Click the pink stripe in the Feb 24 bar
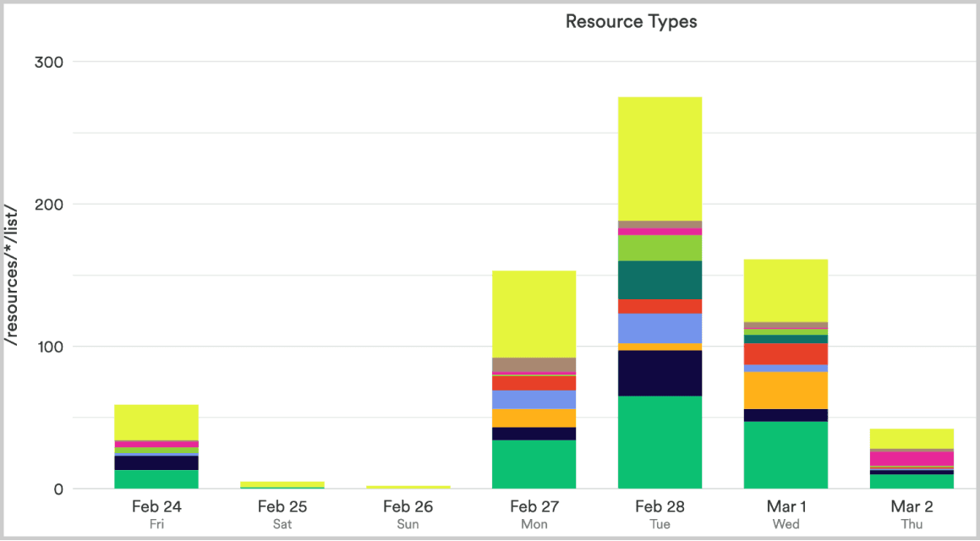Image resolution: width=980 pixels, height=541 pixels. point(156,443)
